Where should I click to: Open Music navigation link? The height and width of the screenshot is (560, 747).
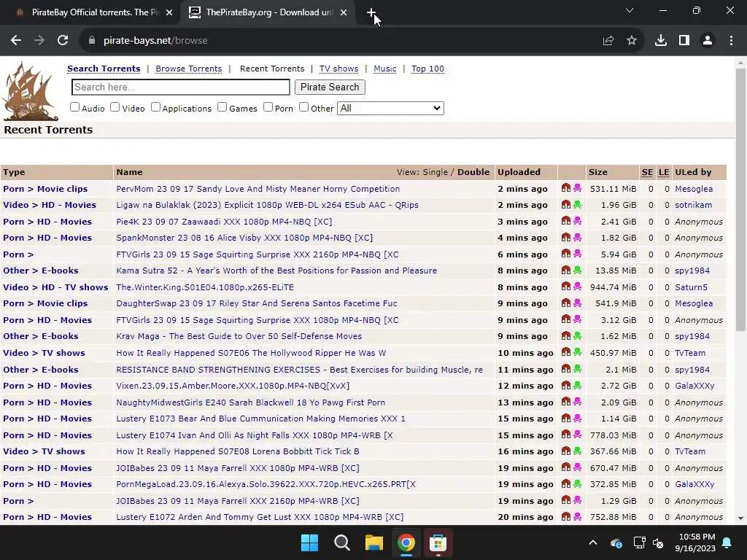[385, 69]
